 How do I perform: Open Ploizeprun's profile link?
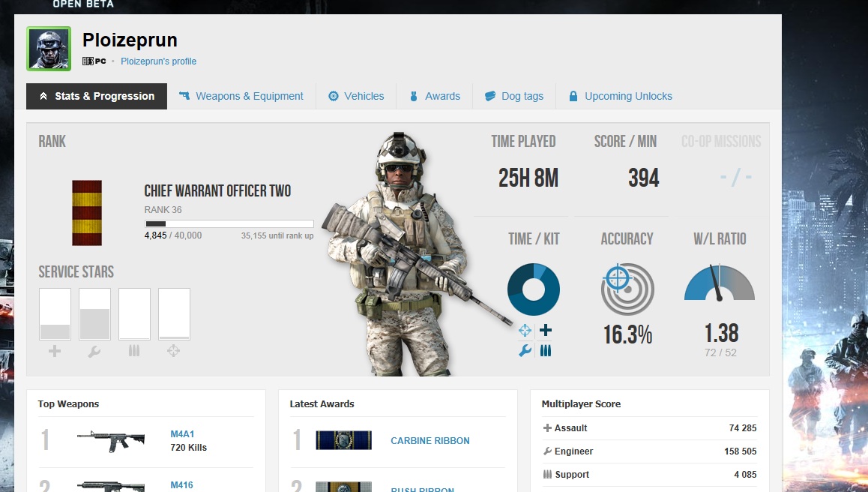click(x=158, y=61)
